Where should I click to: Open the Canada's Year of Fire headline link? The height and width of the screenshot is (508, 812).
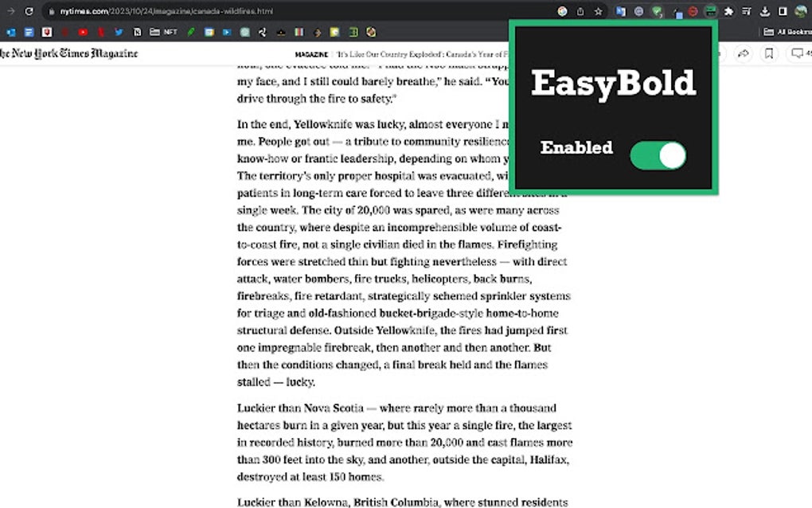(422, 54)
